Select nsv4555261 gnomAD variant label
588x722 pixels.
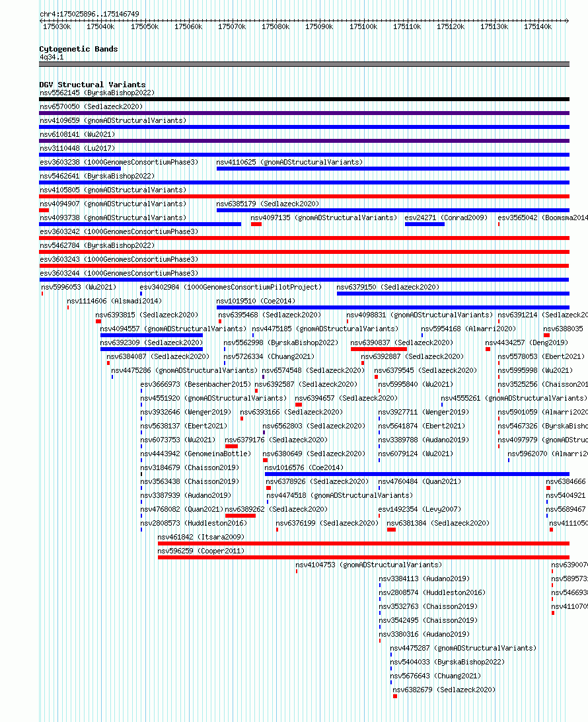click(514, 398)
